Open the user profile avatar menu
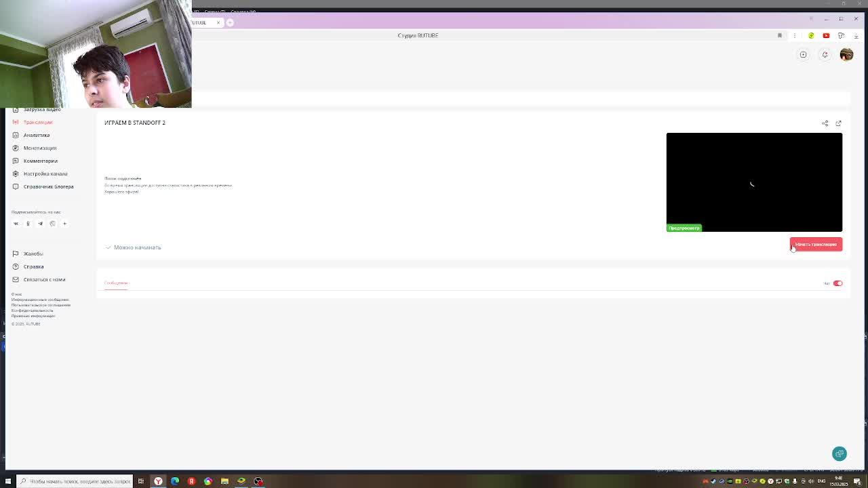Viewport: 868px width, 488px height. 846,55
